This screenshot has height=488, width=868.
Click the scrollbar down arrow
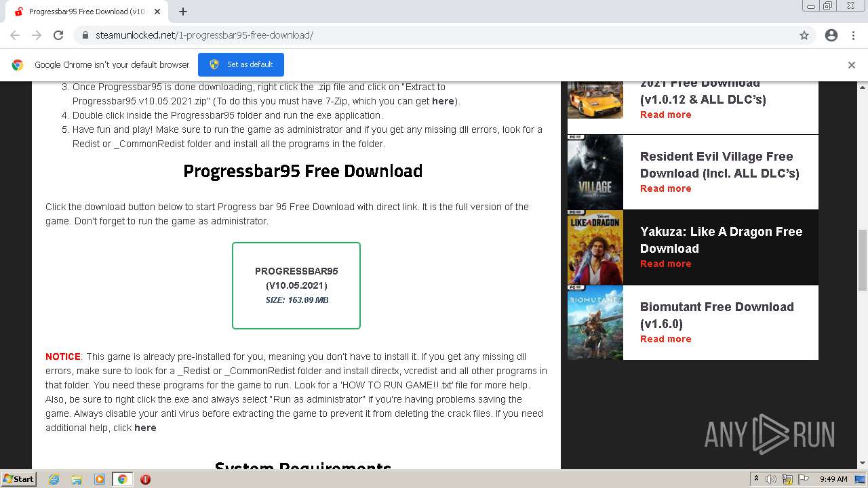[863, 463]
